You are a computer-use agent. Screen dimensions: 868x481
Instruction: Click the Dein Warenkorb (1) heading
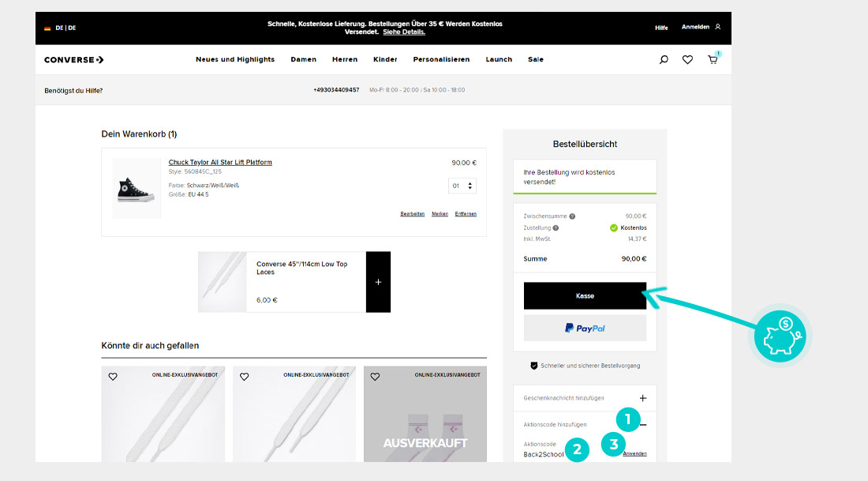click(139, 134)
